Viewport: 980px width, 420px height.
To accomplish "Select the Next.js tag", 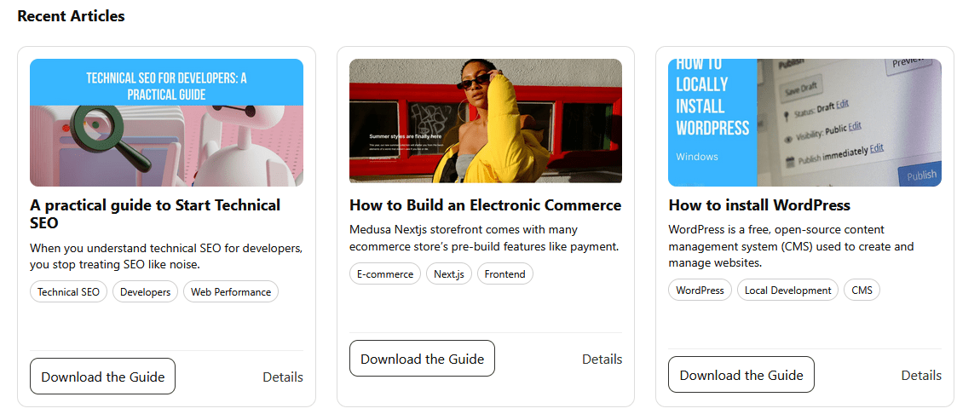I will click(x=449, y=273).
